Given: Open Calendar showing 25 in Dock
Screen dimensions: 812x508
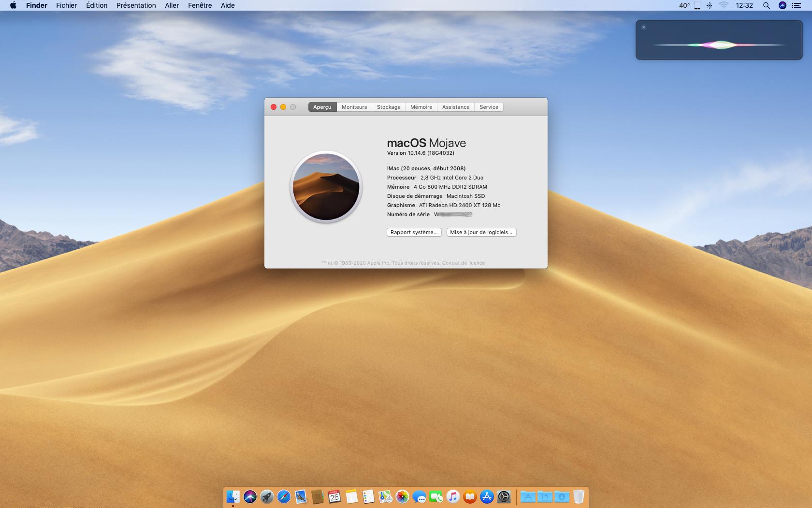Looking at the screenshot, I should 334,496.
